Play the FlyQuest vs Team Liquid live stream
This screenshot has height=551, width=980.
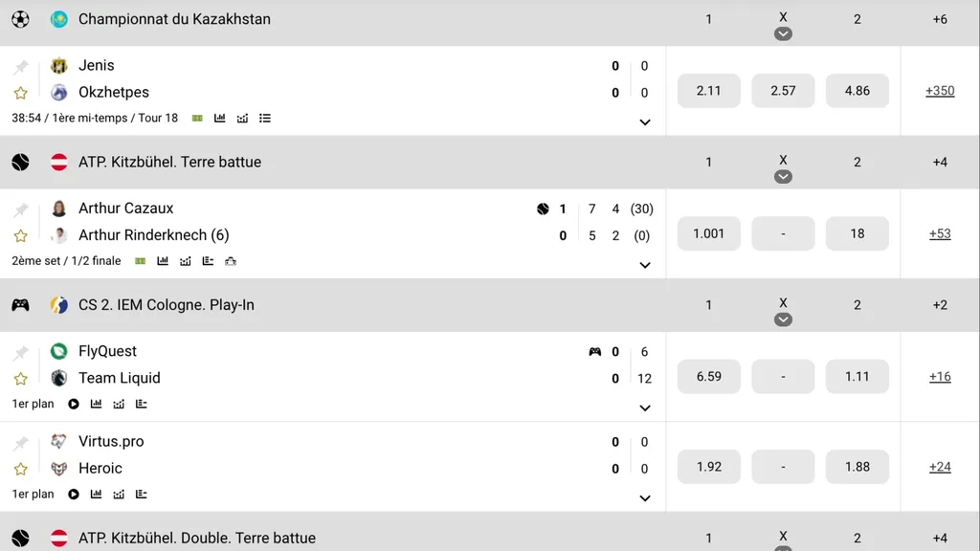[74, 404]
